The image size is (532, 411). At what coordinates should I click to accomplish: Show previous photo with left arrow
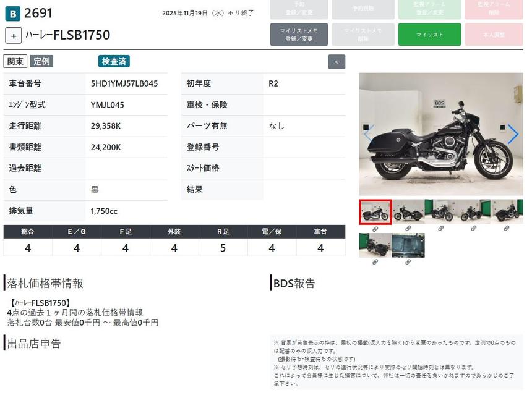click(x=369, y=134)
